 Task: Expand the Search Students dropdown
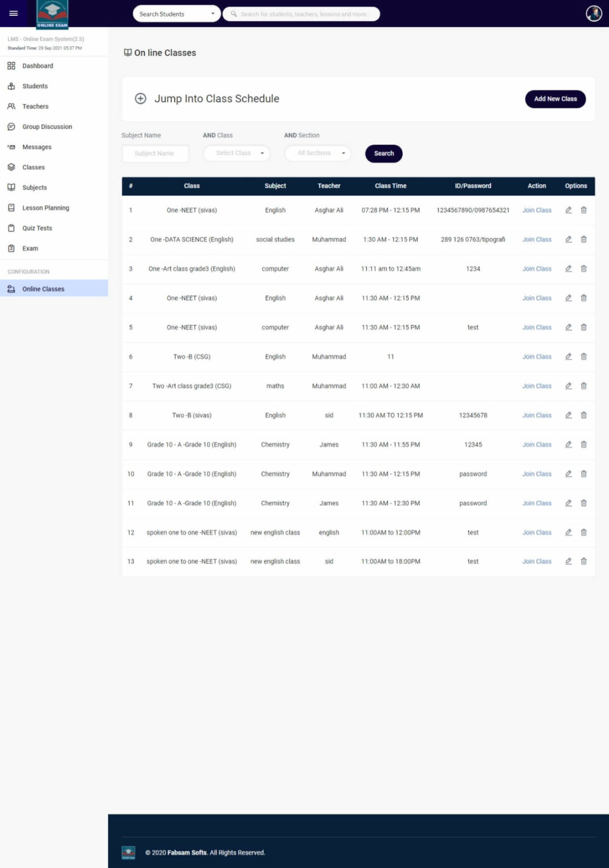pyautogui.click(x=176, y=13)
